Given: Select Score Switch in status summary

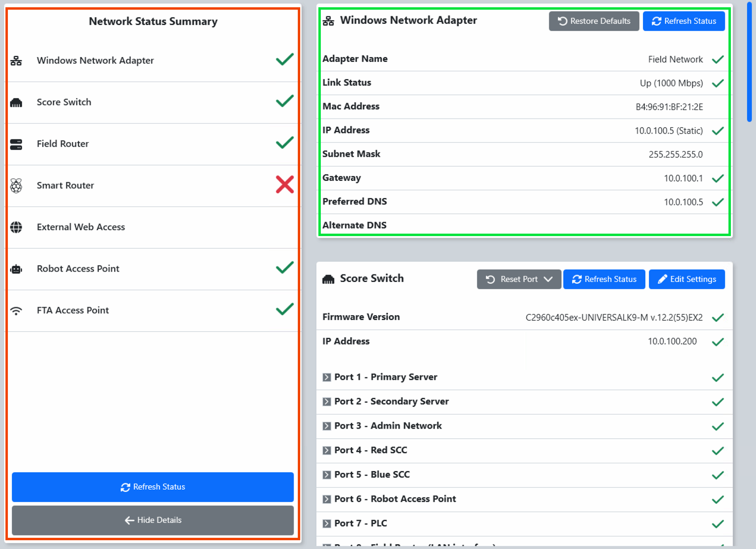Looking at the screenshot, I should coord(153,103).
